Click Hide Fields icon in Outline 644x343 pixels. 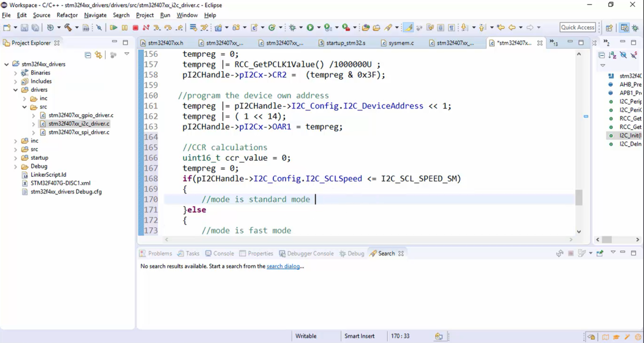pyautogui.click(x=623, y=55)
